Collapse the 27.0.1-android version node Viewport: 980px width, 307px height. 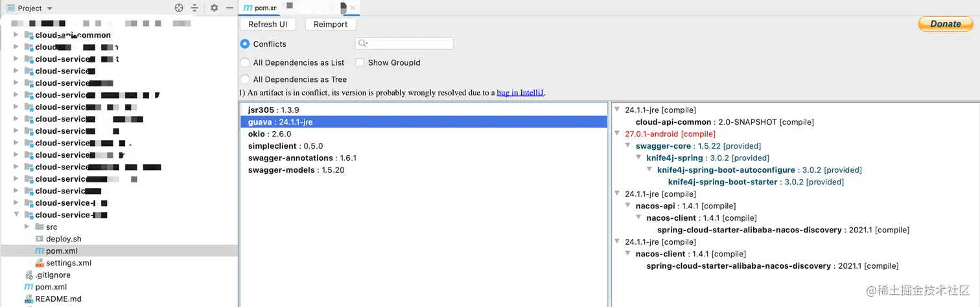coord(617,134)
